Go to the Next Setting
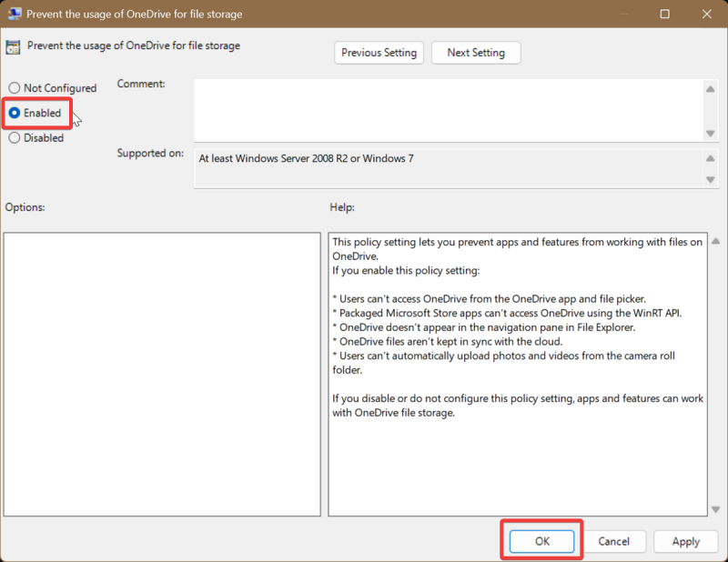This screenshot has height=562, width=728. [x=476, y=53]
